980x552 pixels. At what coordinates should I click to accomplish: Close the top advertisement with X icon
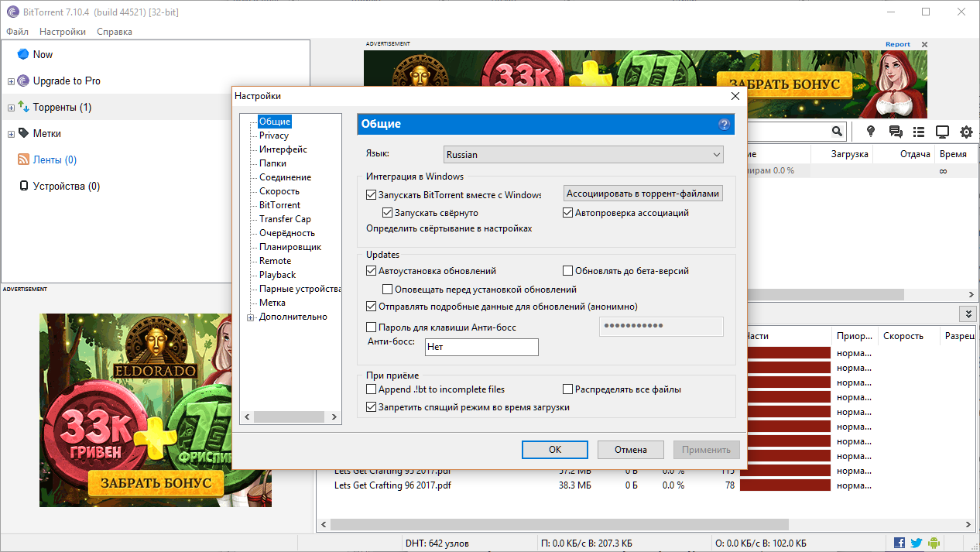point(924,45)
